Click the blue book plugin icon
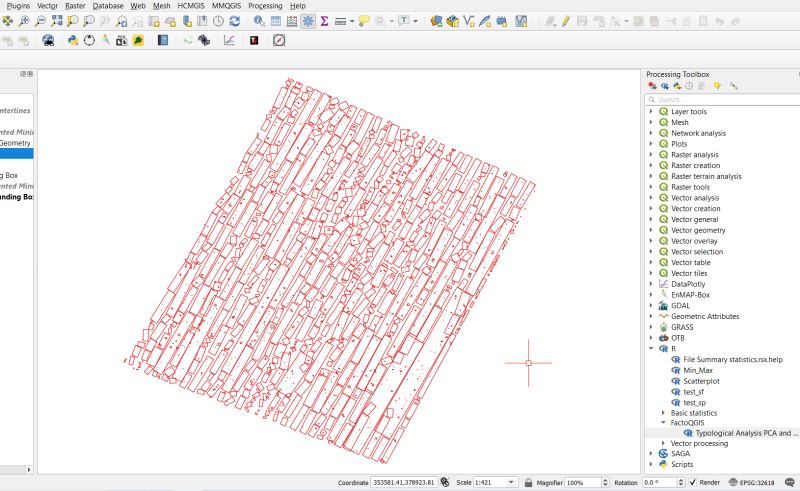800x491 pixels. 163,40
